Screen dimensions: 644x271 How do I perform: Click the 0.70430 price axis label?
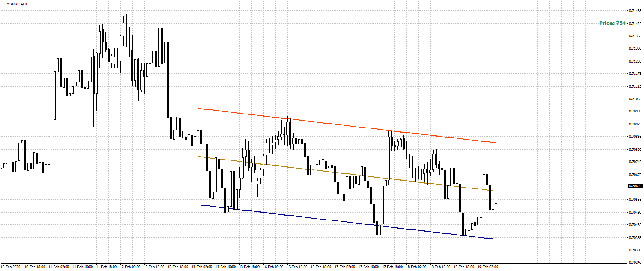[635, 225]
